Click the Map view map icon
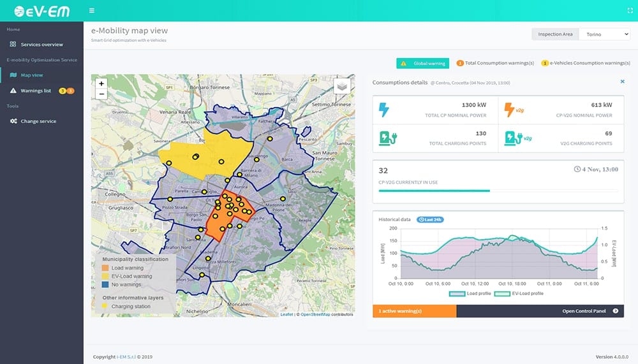 pos(13,75)
